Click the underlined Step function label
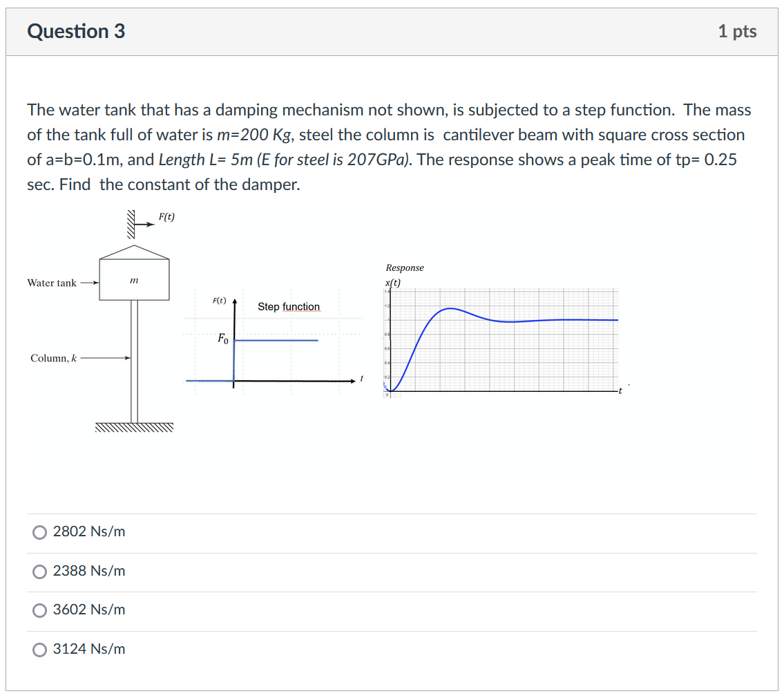This screenshot has height=698, width=784. coord(289,306)
